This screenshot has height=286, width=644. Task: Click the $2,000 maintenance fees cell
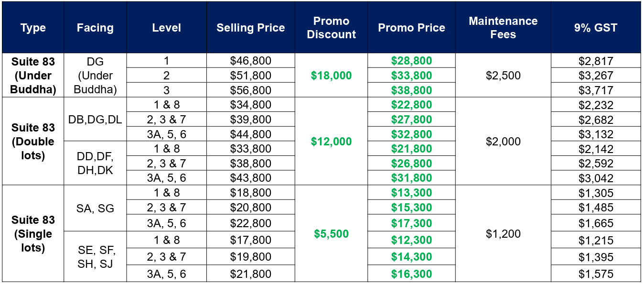503,142
